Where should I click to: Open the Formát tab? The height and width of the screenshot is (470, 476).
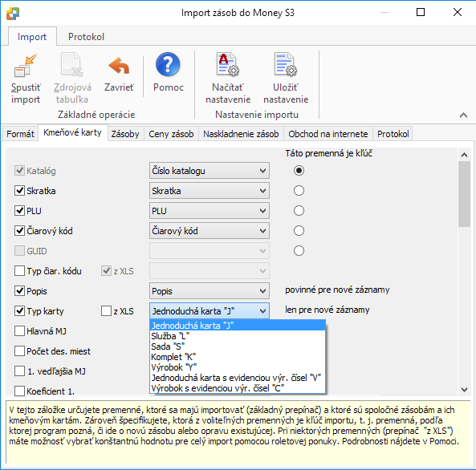(x=20, y=134)
